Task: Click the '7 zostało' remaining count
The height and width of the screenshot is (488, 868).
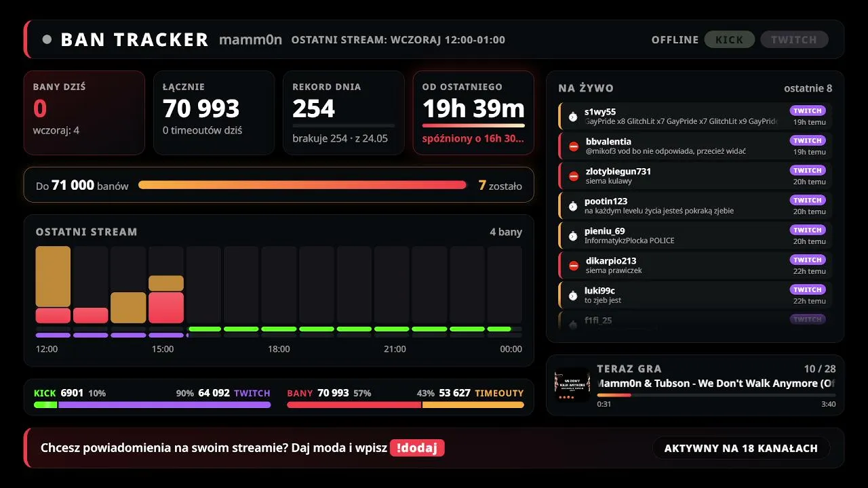Action: point(500,185)
